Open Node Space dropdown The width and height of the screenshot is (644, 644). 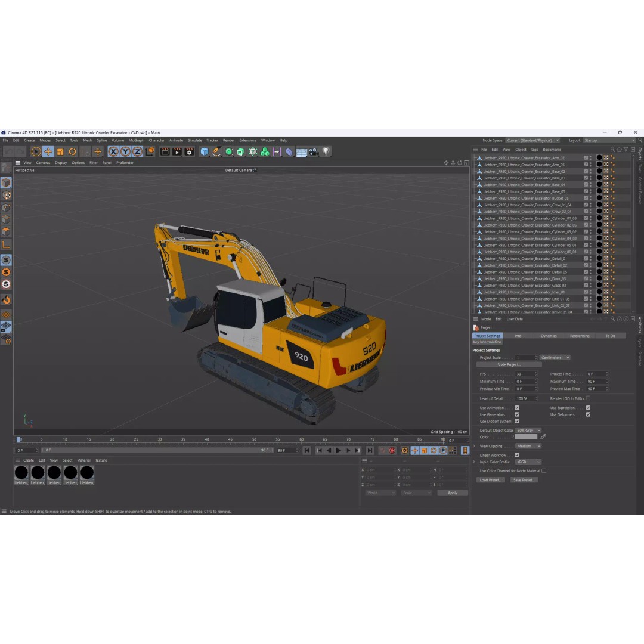coord(532,140)
